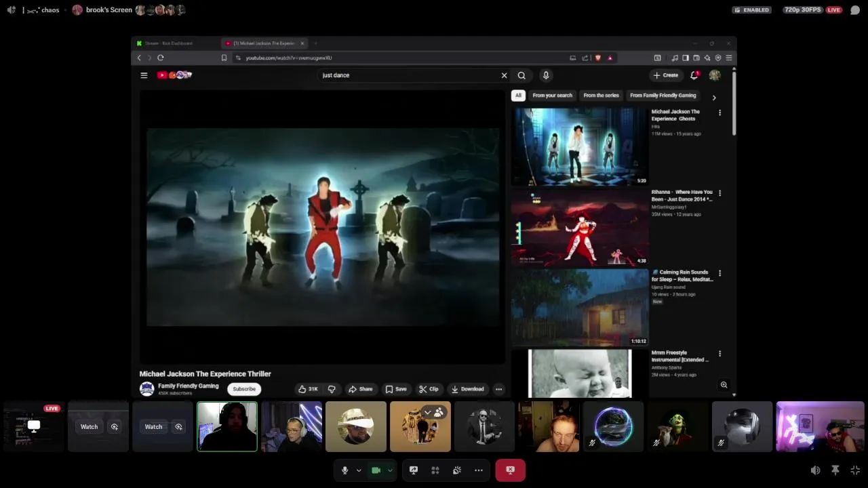
Task: Toggle the camera on/off button
Action: click(376, 470)
